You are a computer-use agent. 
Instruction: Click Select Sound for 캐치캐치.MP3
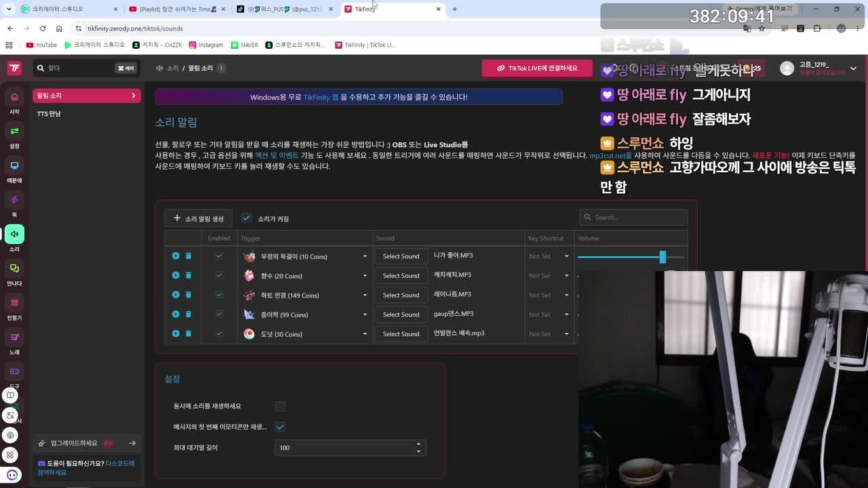pos(401,276)
